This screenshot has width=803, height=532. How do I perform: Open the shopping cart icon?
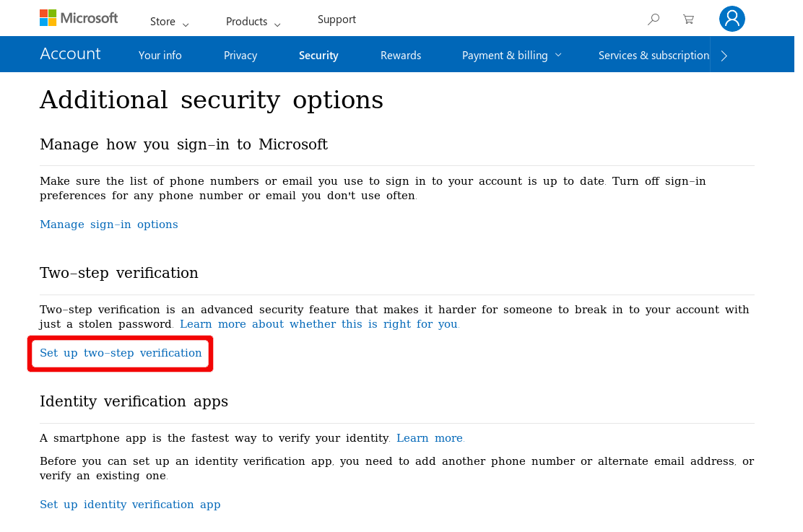[x=688, y=19]
